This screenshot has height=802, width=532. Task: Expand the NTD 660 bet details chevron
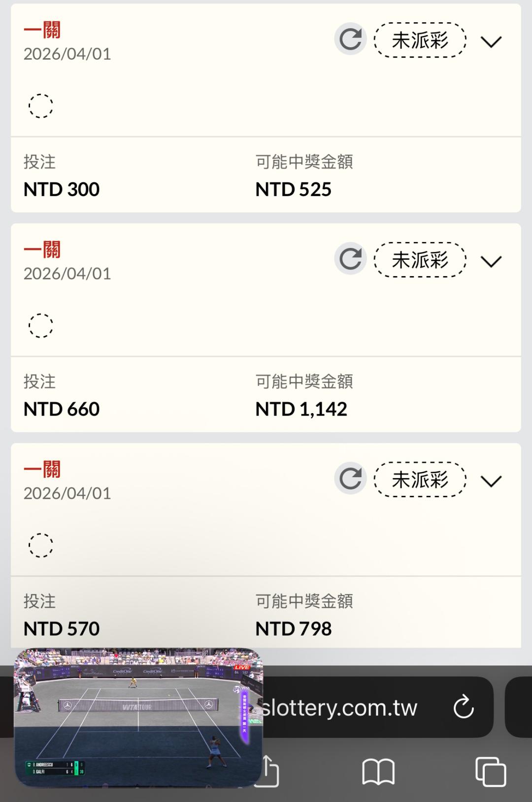point(491,261)
